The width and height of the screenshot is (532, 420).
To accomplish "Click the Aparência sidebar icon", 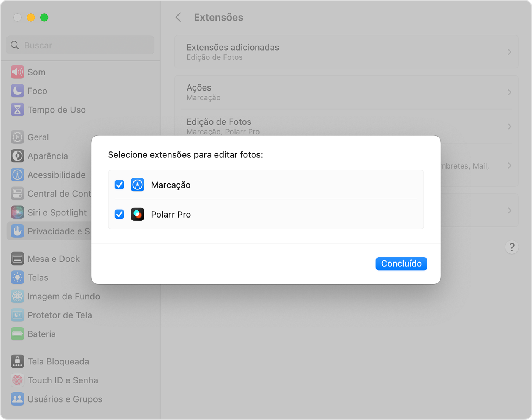I will (17, 156).
